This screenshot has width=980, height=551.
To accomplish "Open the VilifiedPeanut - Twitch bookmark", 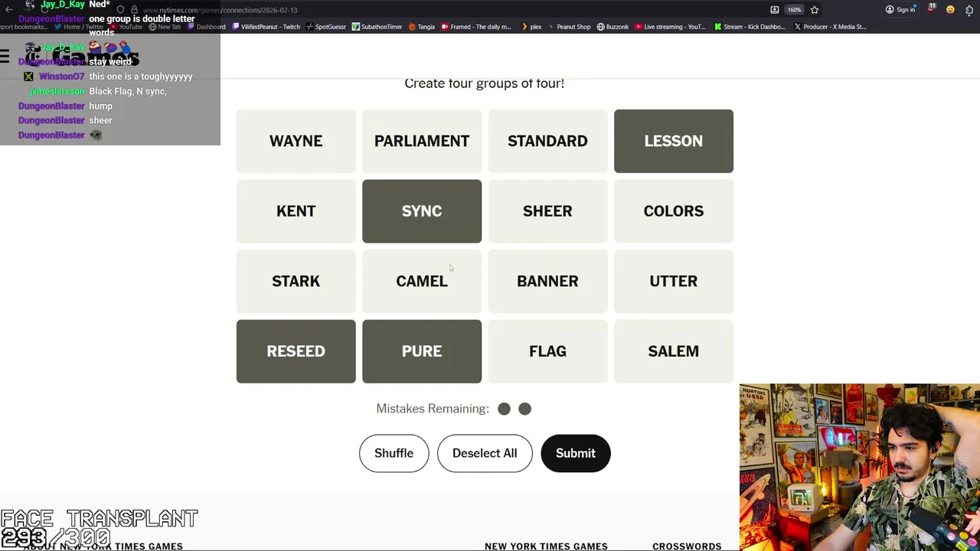I will pyautogui.click(x=266, y=27).
